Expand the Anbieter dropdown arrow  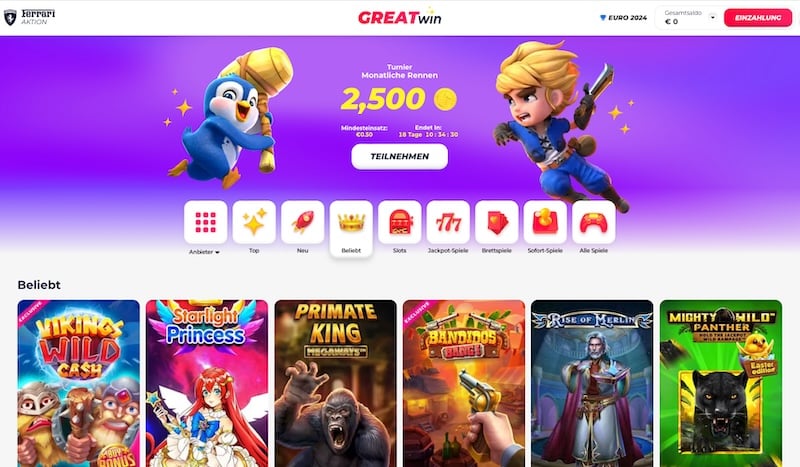217,252
